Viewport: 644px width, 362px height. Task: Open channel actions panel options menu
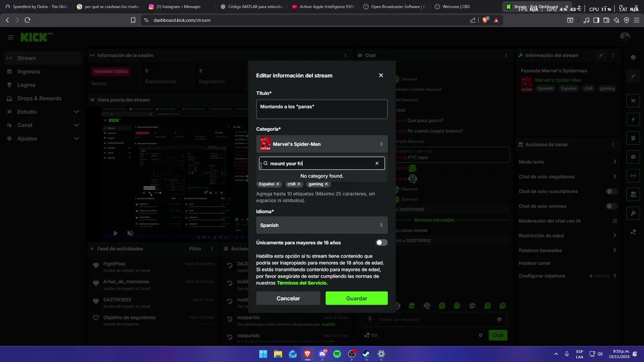coord(613,144)
